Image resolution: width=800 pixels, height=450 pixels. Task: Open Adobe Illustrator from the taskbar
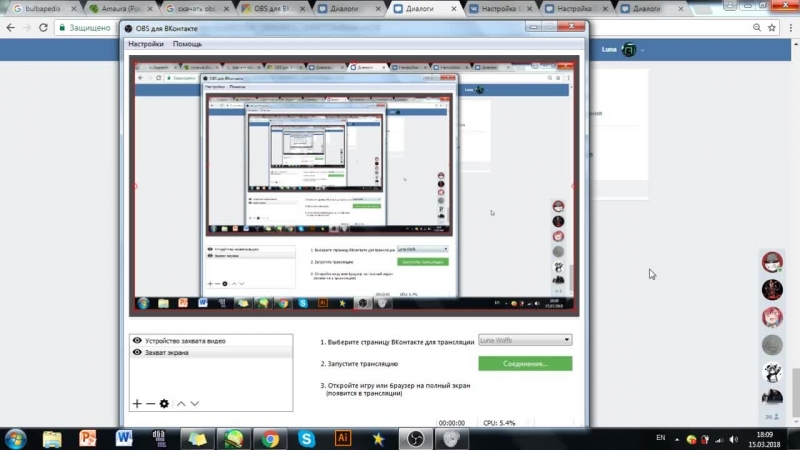342,439
